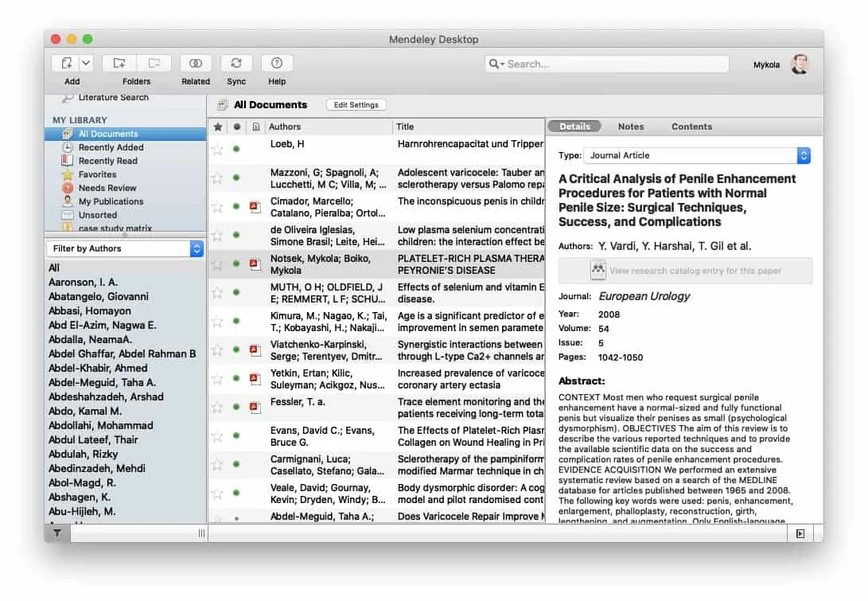Toggle read status for Fessler, T. a. row

[236, 407]
